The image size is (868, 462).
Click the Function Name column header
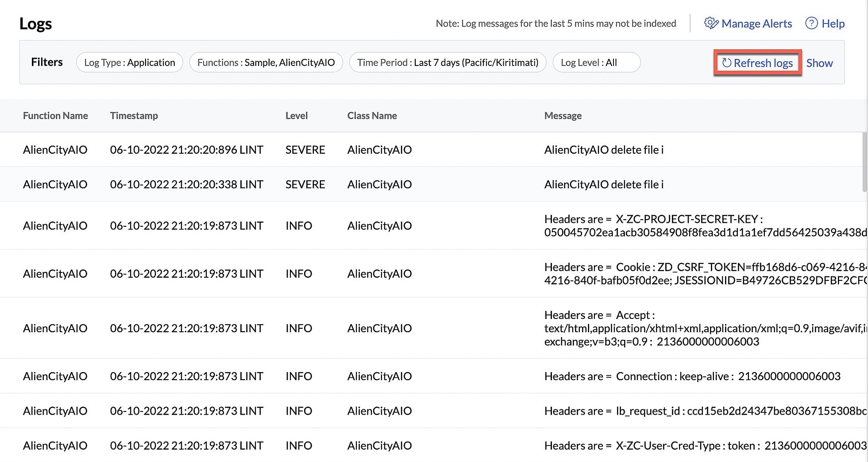[55, 116]
